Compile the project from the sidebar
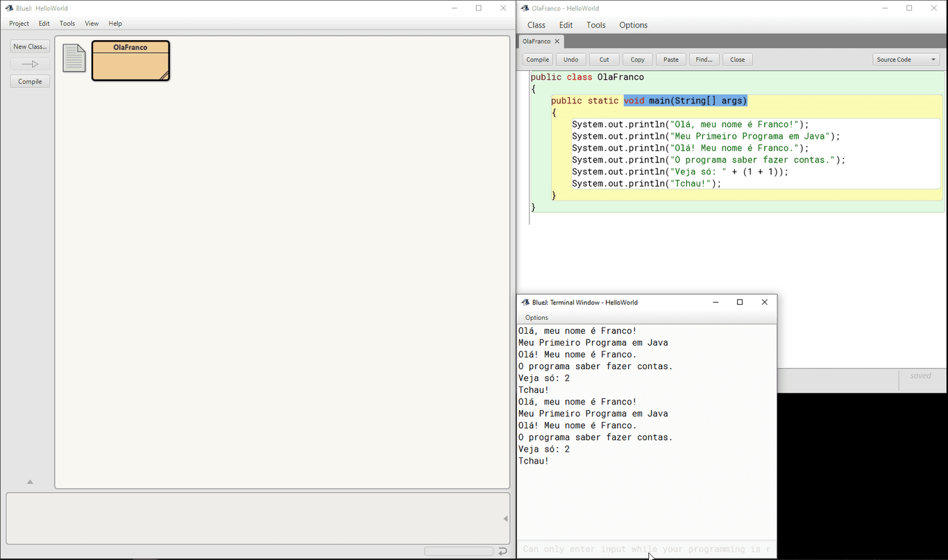This screenshot has height=560, width=948. (30, 81)
